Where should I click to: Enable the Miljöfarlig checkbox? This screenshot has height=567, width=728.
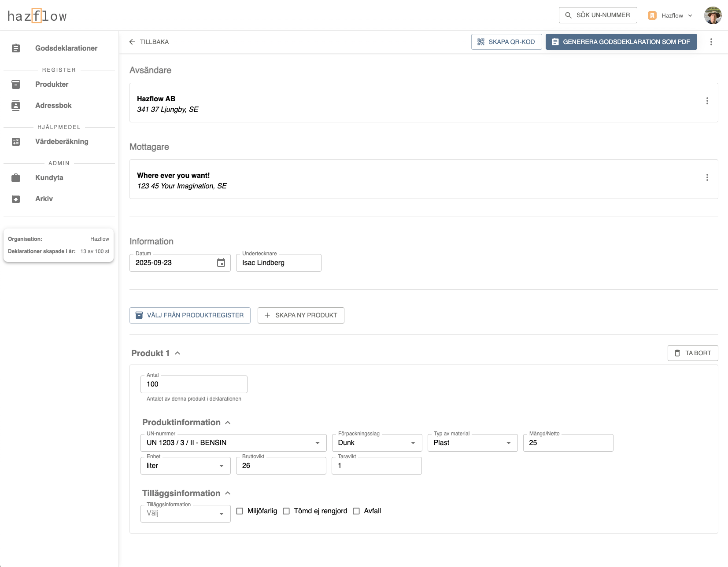[x=240, y=511]
